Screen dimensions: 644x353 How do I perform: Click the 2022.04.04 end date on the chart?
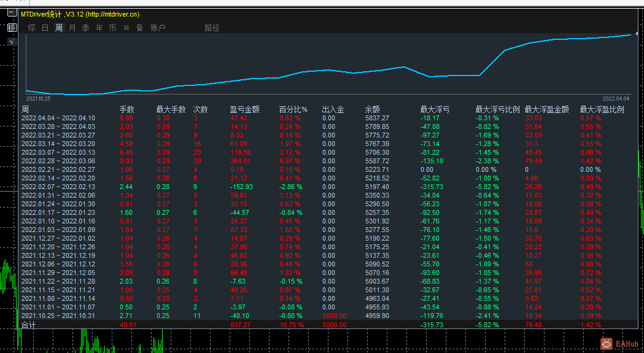point(616,99)
